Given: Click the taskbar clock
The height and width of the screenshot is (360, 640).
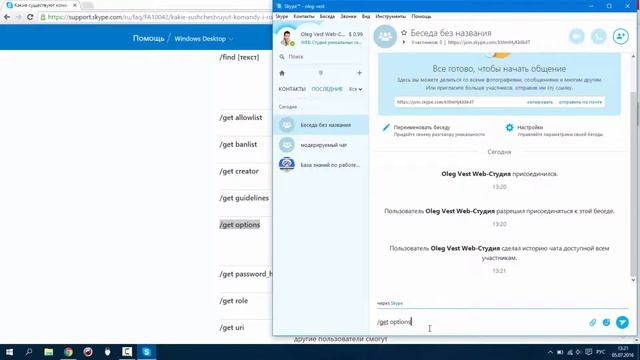Looking at the screenshot, I should click(623, 352).
